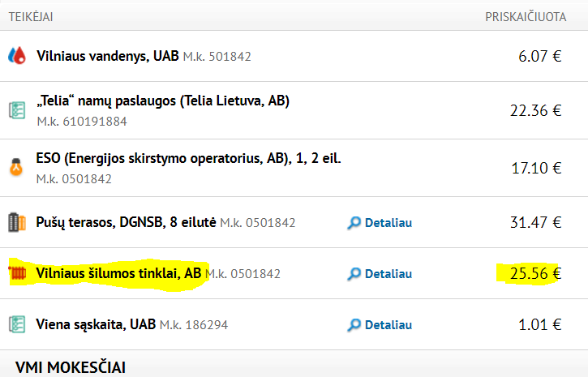Click magnifier icon in Viena sąskaita row
588x377 pixels.
point(354,325)
